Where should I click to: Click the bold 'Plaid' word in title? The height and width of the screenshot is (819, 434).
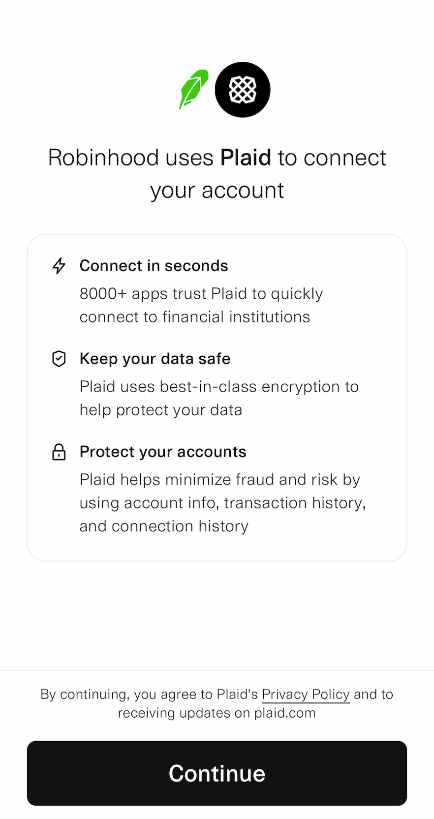[245, 157]
